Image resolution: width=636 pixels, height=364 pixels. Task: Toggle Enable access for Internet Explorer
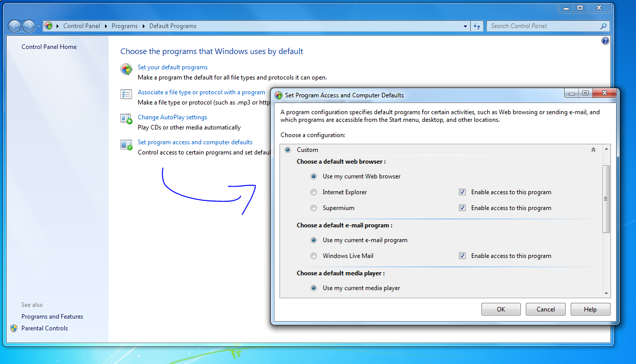pos(462,192)
